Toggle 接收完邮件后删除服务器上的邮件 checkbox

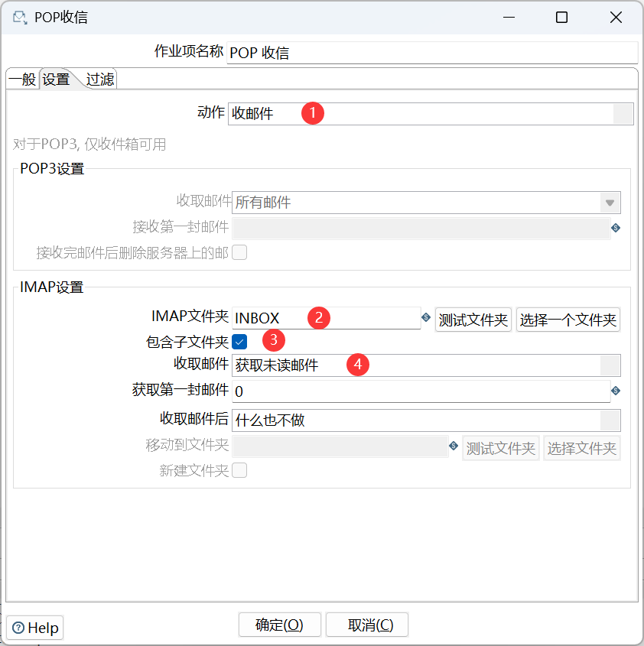pos(239,252)
